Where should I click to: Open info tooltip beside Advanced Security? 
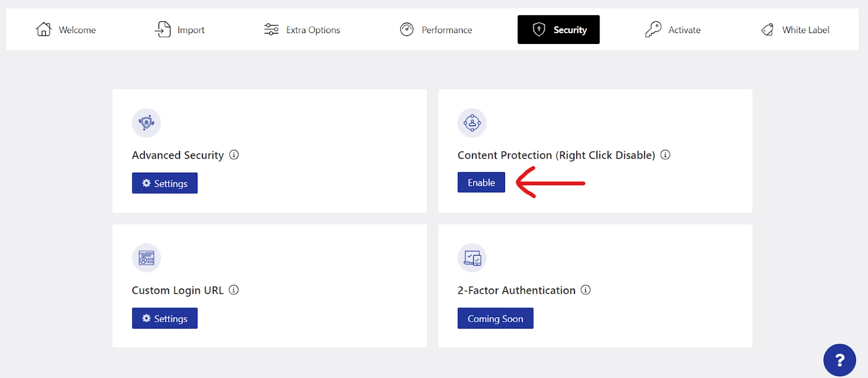click(234, 155)
